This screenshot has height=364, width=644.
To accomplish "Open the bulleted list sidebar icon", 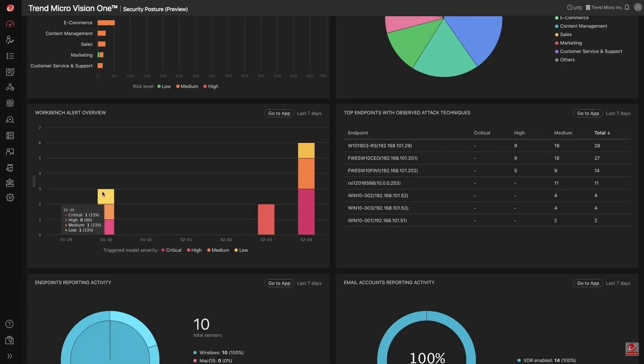I will tap(10, 56).
